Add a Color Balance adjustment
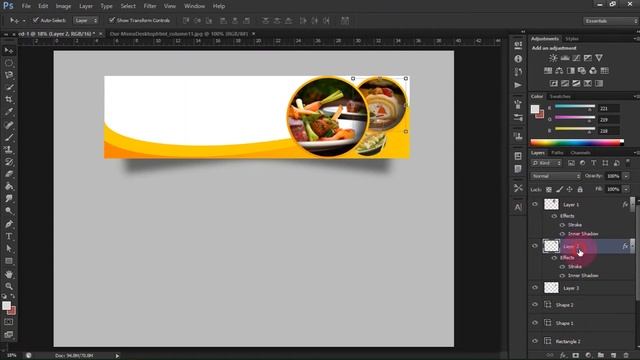This screenshot has height=360, width=640. [x=559, y=71]
